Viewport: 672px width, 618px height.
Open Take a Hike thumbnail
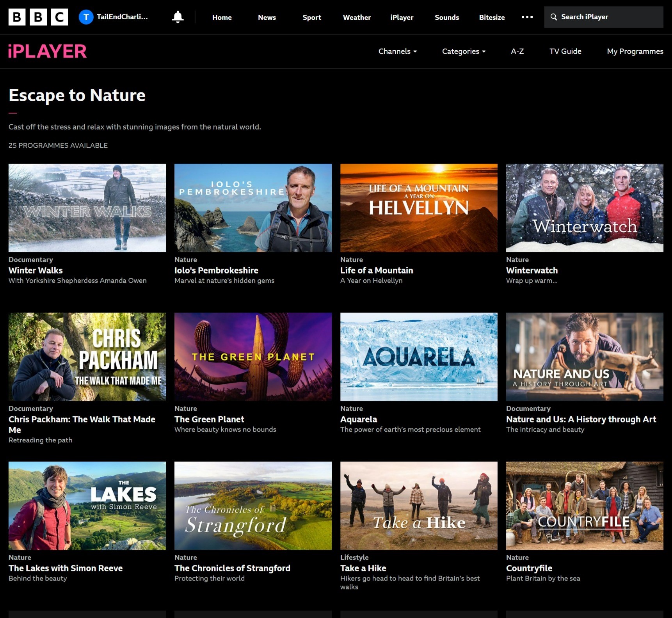[x=419, y=506]
